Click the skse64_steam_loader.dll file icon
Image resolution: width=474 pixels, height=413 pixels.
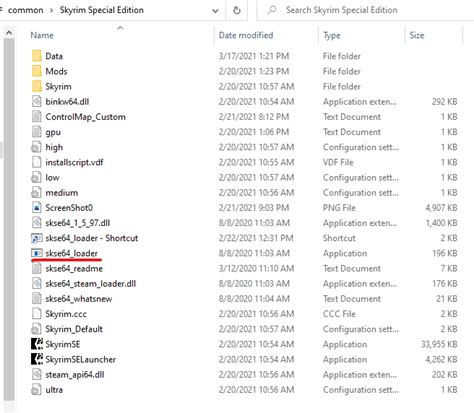pyautogui.click(x=36, y=283)
